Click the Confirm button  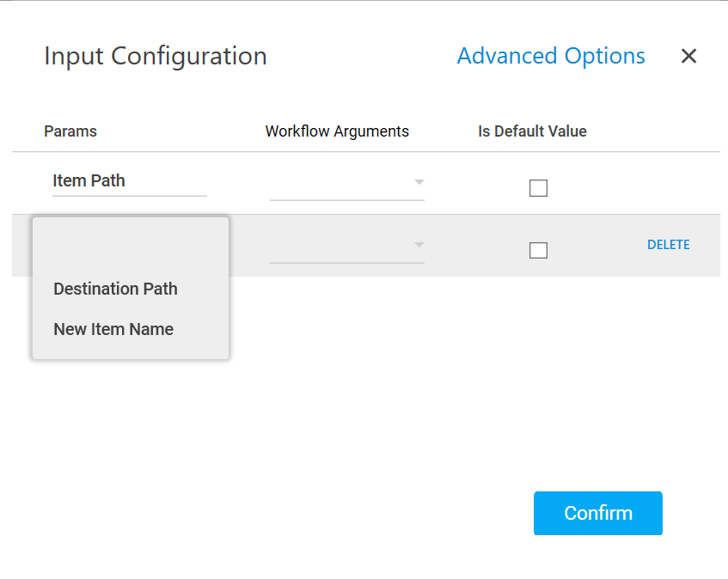click(x=597, y=513)
